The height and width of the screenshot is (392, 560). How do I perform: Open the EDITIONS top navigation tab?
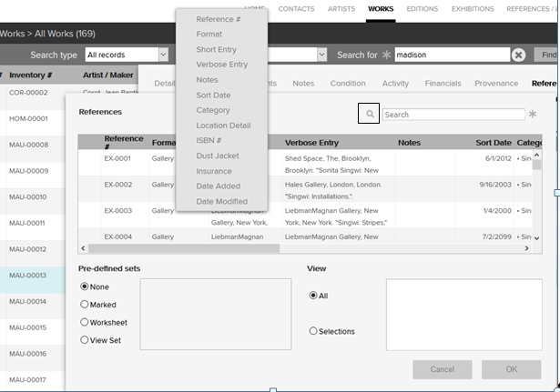[x=423, y=9]
